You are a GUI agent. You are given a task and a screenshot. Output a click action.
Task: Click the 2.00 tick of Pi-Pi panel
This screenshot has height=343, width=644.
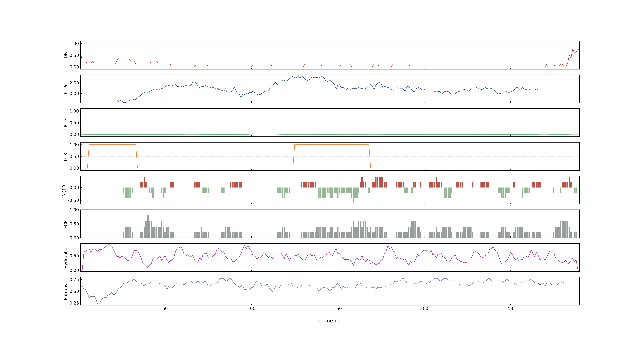(74, 83)
